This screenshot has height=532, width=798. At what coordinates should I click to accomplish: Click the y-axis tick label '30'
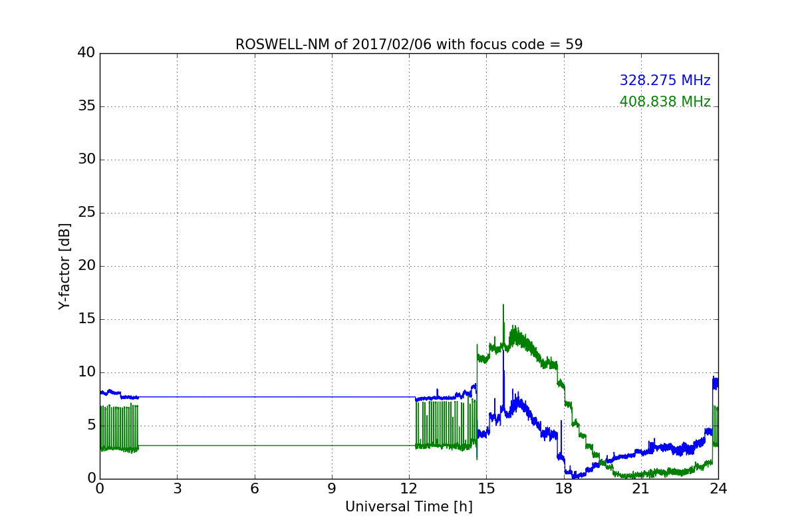(86, 160)
